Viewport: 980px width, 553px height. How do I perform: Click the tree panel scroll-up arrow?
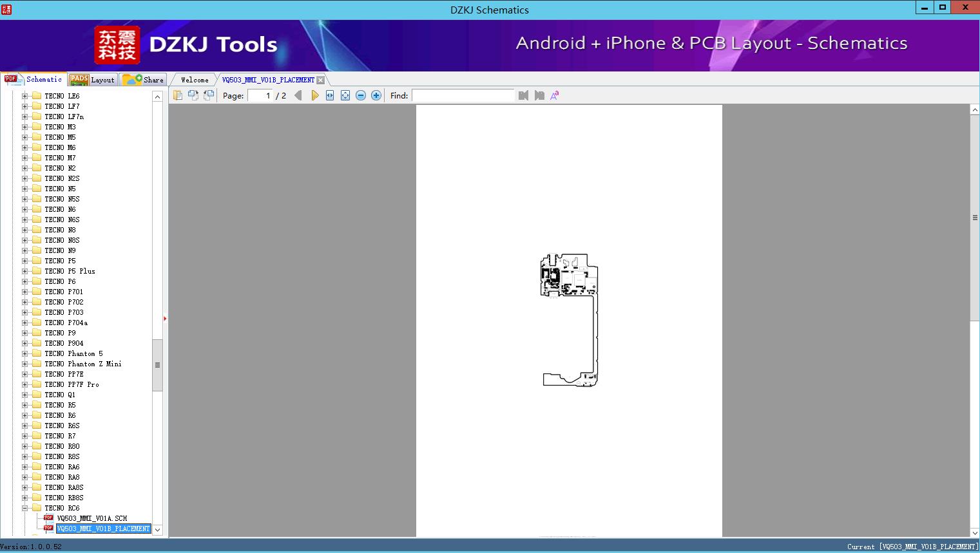[x=157, y=97]
